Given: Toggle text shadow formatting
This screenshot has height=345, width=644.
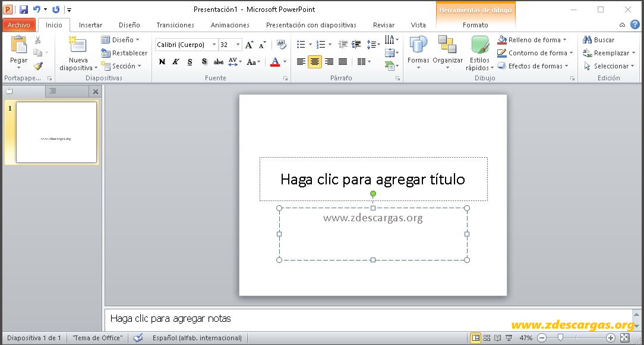Looking at the screenshot, I should coord(204,62).
